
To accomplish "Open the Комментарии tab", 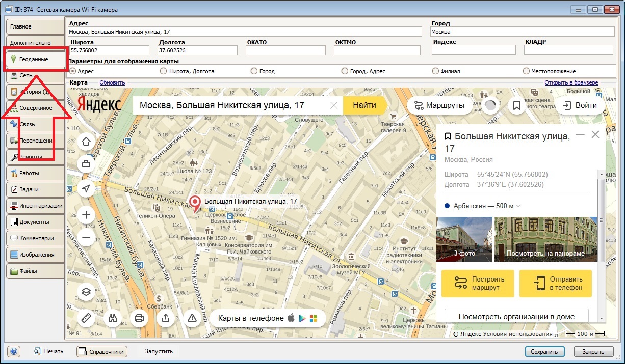I will [x=35, y=238].
